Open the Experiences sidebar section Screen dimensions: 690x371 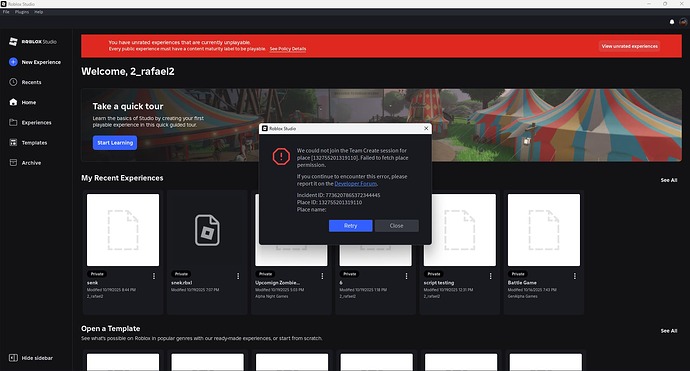click(x=30, y=122)
